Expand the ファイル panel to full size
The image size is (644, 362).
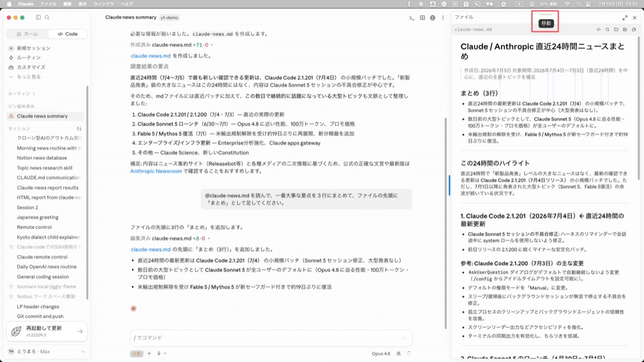(x=625, y=17)
